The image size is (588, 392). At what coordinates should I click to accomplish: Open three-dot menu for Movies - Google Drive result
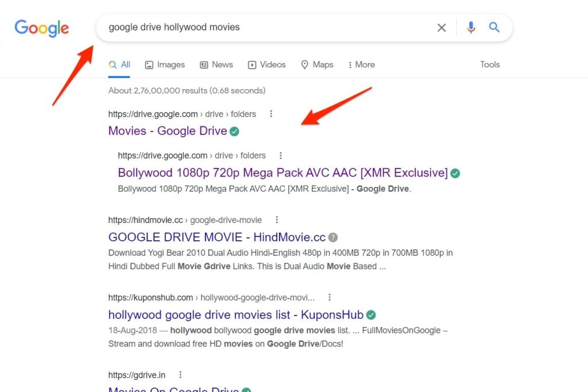pos(271,114)
